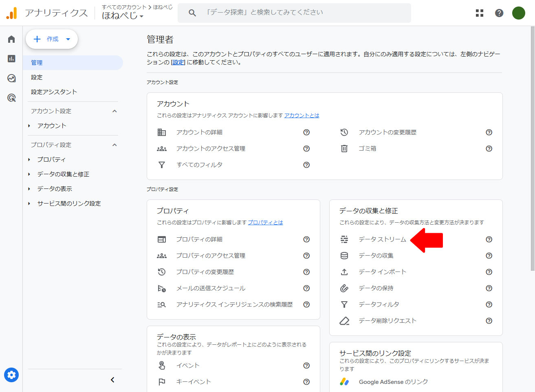Viewport: 535px width, 392px height.
Task: Click the page vertical scrollbar
Action: coord(532,149)
